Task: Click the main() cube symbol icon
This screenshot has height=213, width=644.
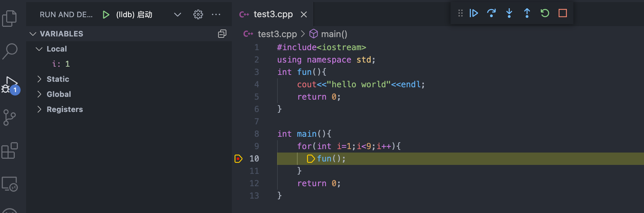Action: pyautogui.click(x=313, y=34)
